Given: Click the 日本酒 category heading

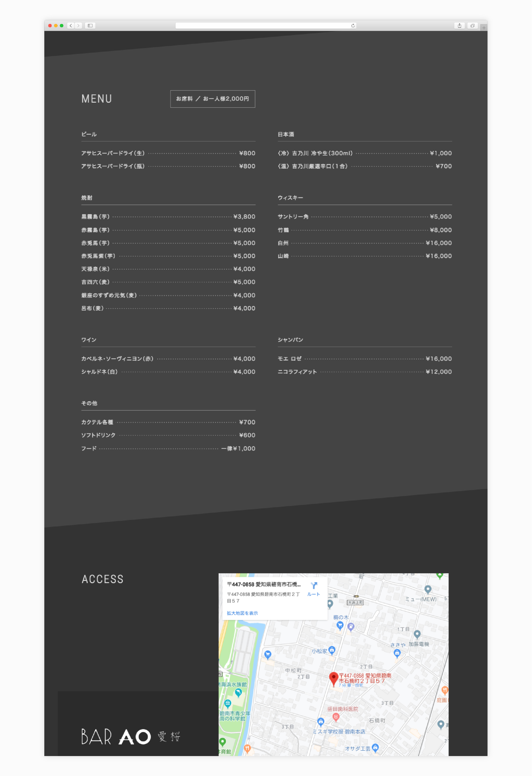Looking at the screenshot, I should [x=286, y=134].
